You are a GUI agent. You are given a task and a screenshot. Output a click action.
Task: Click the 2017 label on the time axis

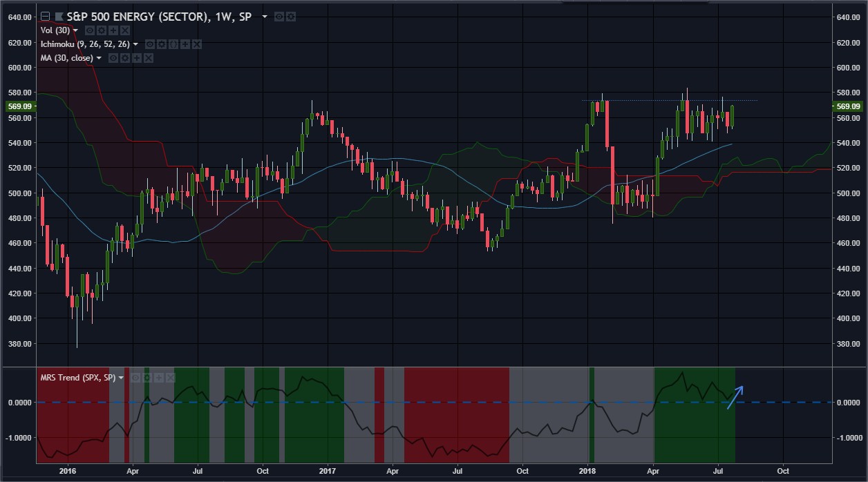[x=328, y=472]
